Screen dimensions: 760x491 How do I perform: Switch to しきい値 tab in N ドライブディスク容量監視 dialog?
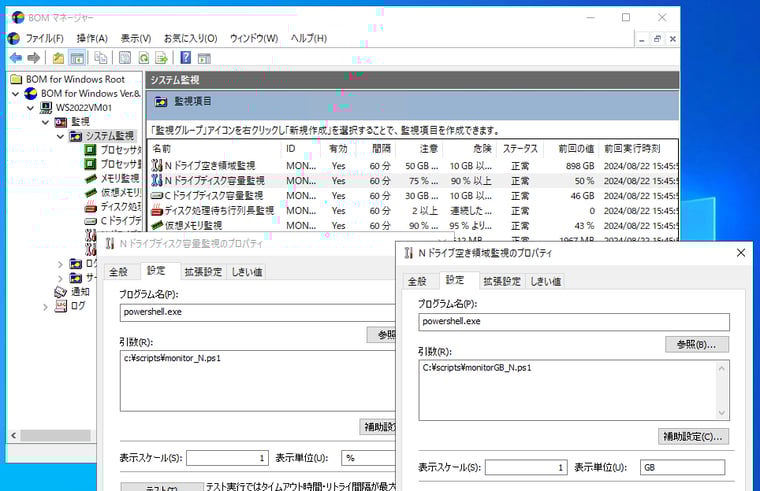pos(247,272)
